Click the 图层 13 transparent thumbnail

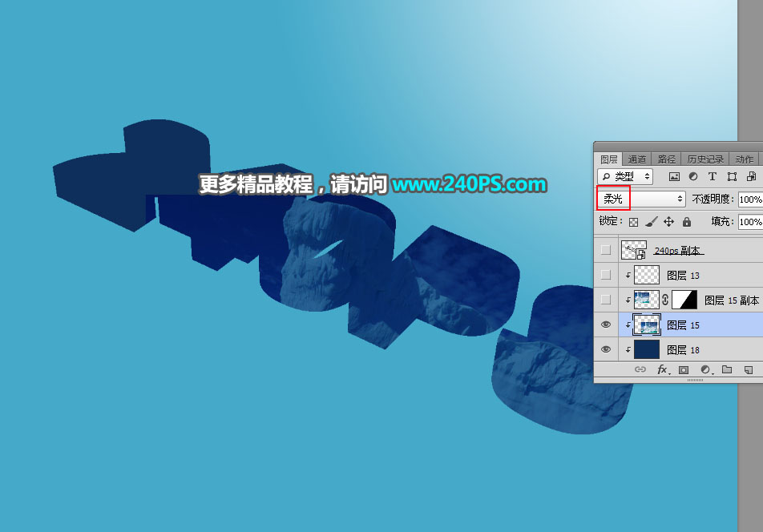(647, 275)
